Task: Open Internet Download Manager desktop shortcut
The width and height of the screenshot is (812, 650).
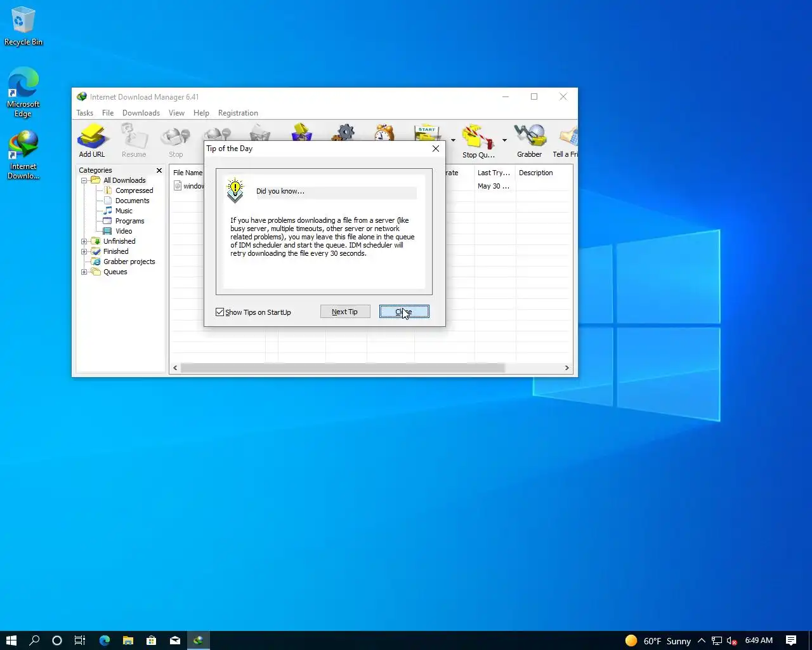Action: 23,156
